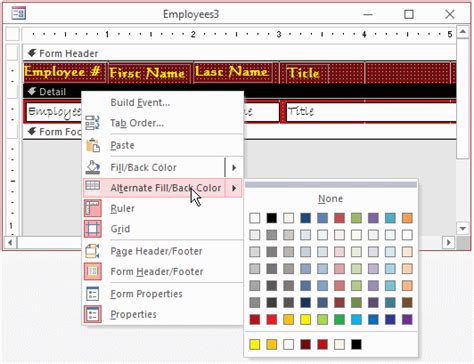The width and height of the screenshot is (474, 364).
Task: Minimize the Employees3 window
Action: [368, 14]
